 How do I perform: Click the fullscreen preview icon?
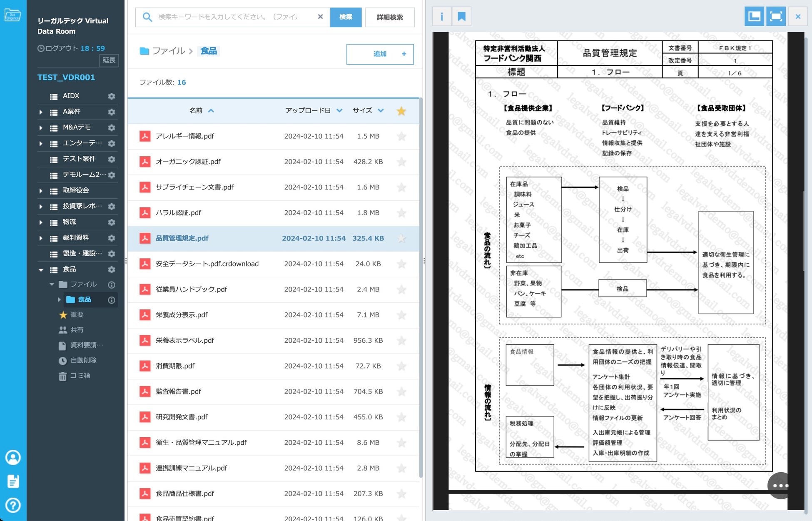click(776, 17)
